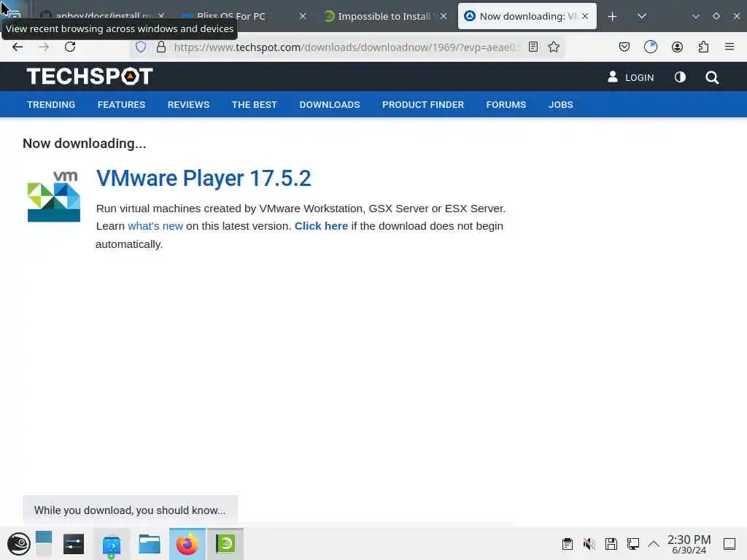The height and width of the screenshot is (560, 747).
Task: Click the VMware logo thumbnail
Action: click(x=54, y=196)
